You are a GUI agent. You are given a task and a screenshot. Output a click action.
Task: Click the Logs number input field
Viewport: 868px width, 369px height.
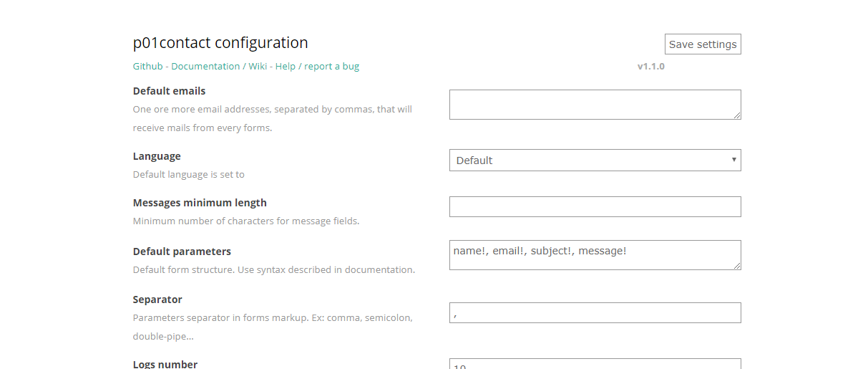[595, 364]
